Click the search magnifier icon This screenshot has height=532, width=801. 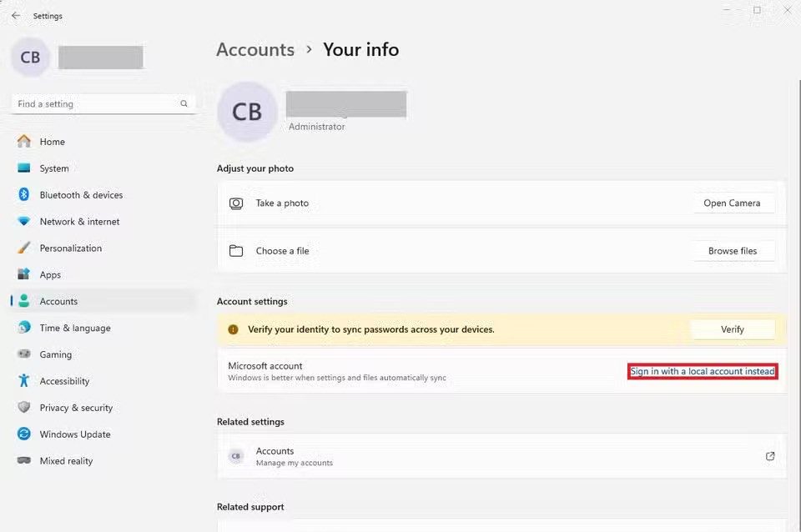(184, 104)
